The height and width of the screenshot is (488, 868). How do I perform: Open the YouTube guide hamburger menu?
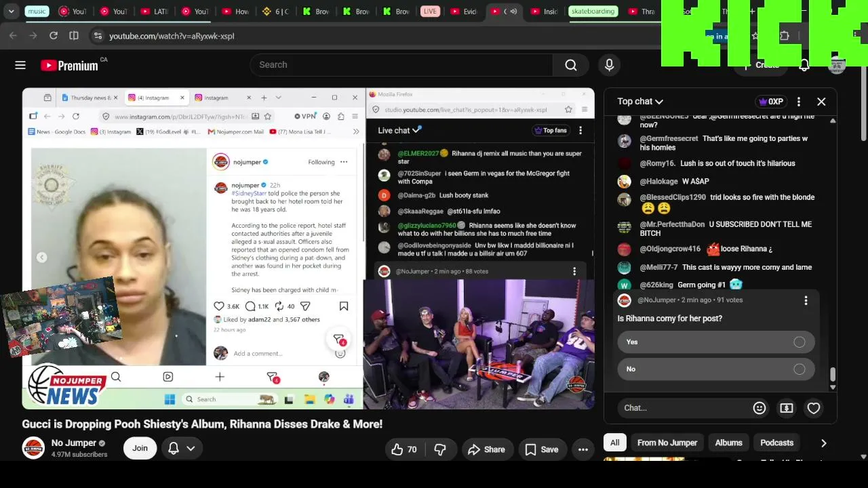[x=20, y=65]
